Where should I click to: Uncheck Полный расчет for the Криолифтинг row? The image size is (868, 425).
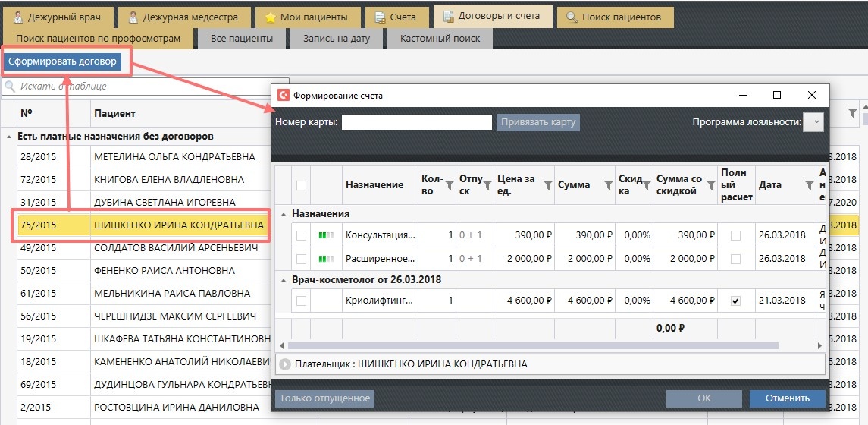click(735, 301)
